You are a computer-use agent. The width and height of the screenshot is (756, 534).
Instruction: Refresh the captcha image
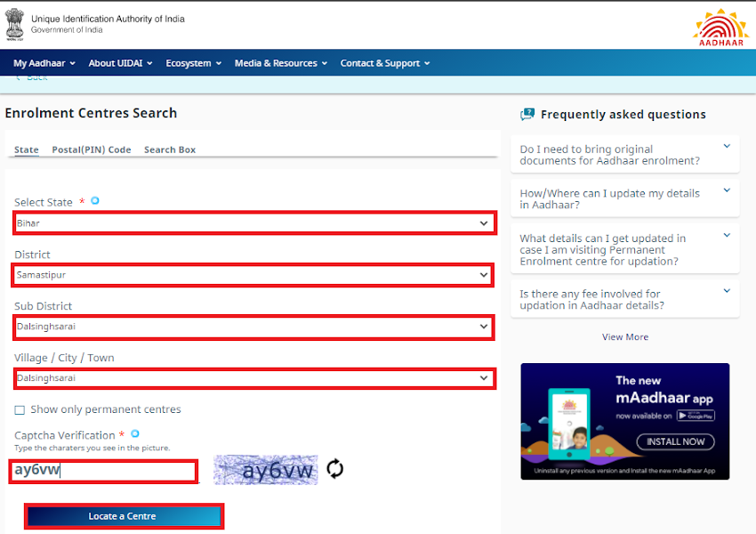[334, 468]
